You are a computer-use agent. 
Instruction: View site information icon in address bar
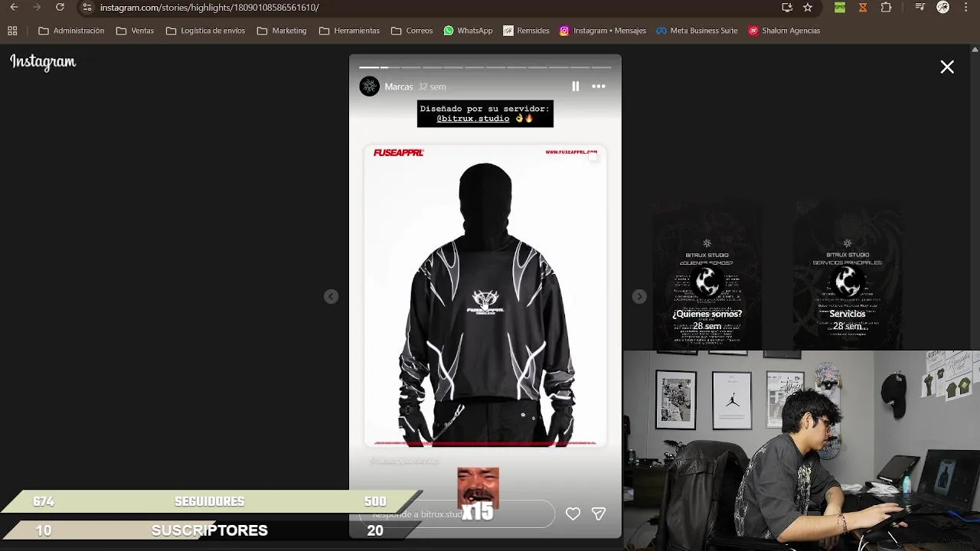coord(87,8)
